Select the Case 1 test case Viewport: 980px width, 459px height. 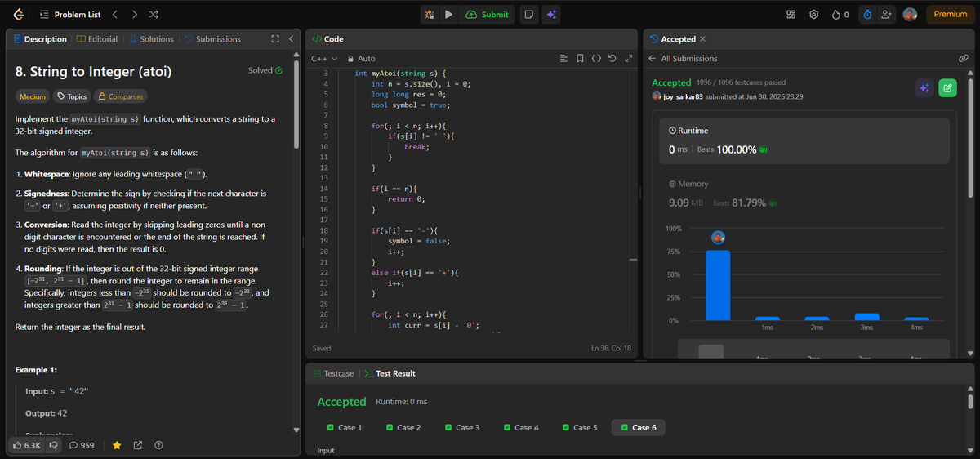coord(344,427)
